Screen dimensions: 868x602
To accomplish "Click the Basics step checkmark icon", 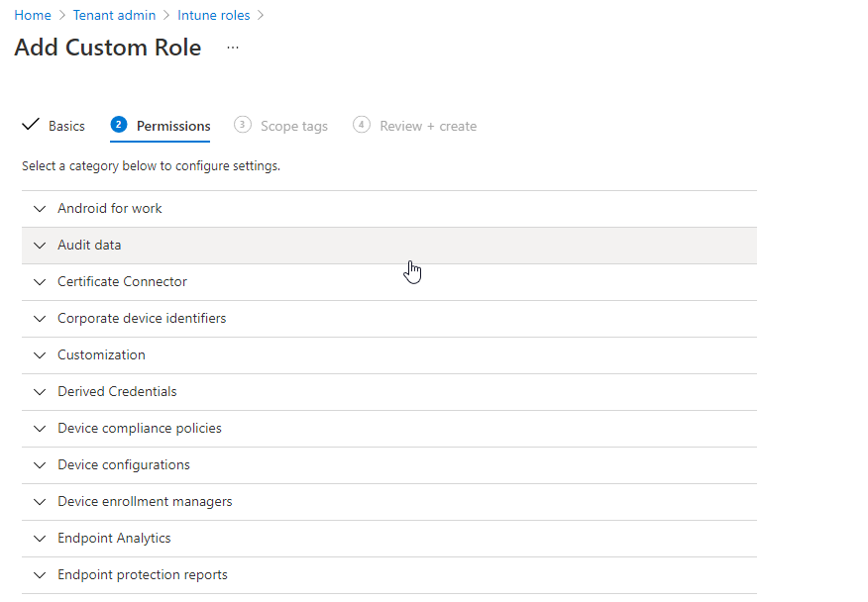I will 31,125.
